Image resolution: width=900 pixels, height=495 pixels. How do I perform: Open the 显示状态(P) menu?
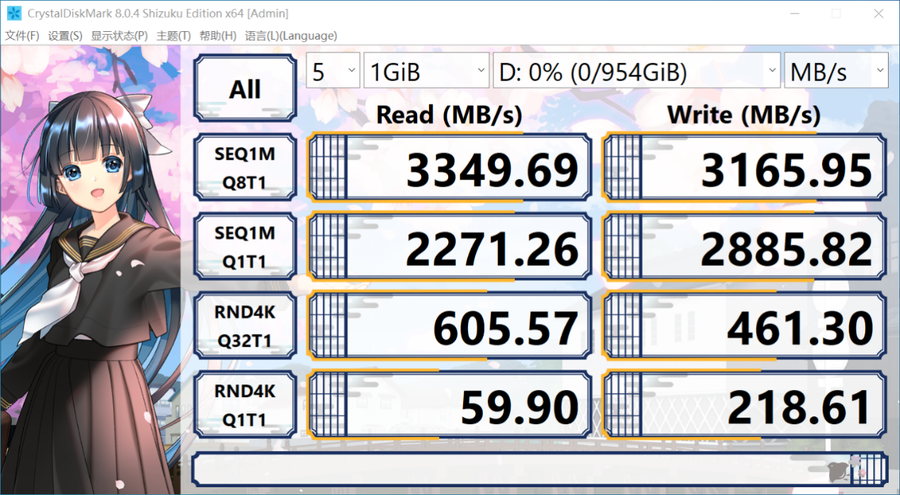tap(119, 36)
